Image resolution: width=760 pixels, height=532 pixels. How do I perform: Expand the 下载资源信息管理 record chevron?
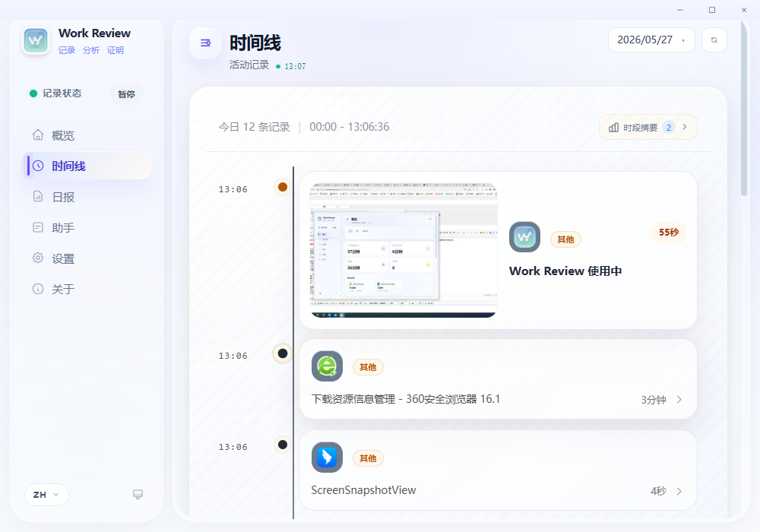679,400
